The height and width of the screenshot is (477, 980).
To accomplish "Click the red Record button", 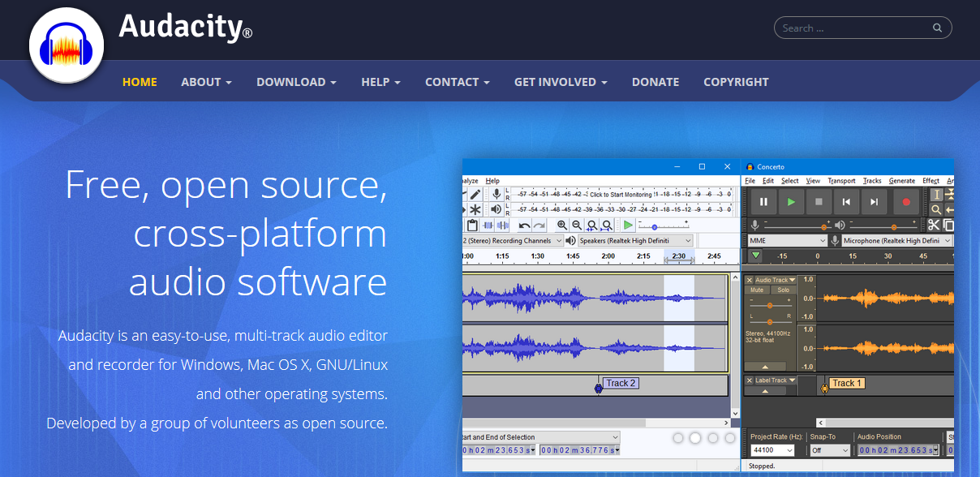I will tap(907, 202).
